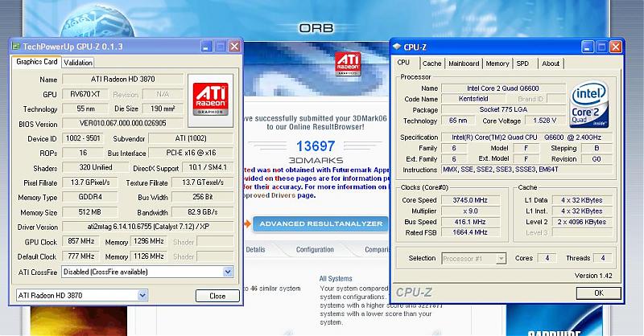The height and width of the screenshot is (336, 644).
Task: Click the ATI Radeon logo in GPU-Z
Action: pyautogui.click(x=210, y=100)
